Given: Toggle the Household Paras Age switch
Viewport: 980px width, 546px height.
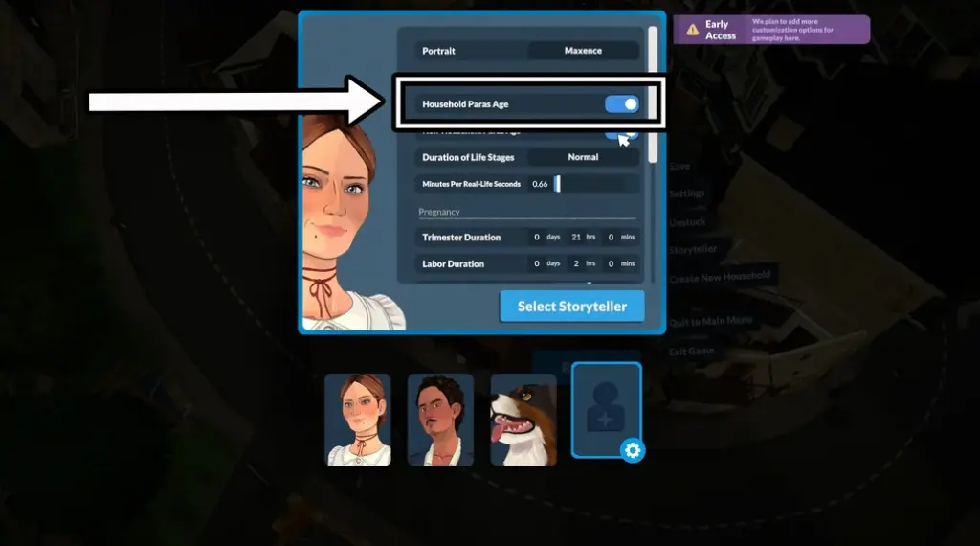Looking at the screenshot, I should coord(621,103).
